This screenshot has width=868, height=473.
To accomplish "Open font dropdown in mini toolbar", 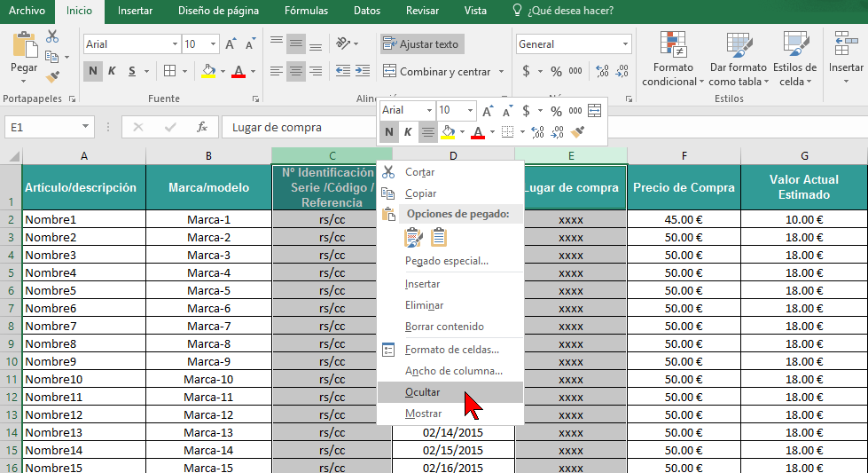I will pyautogui.click(x=428, y=110).
